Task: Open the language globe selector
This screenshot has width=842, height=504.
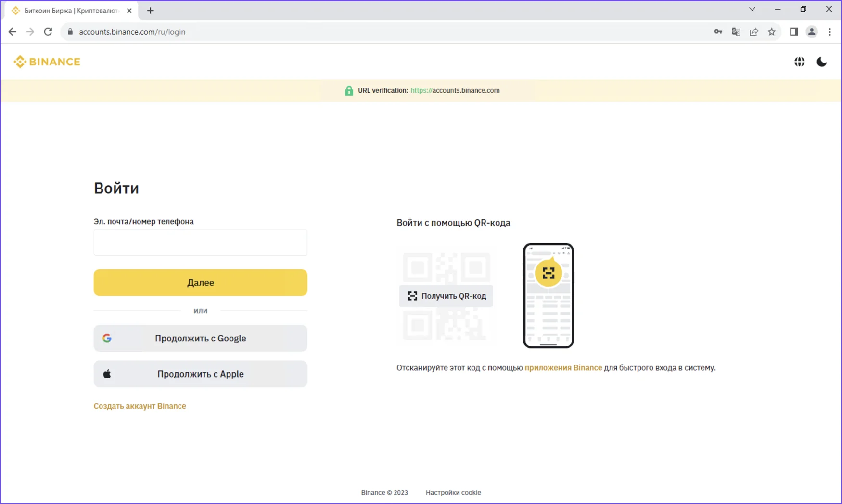Action: click(x=799, y=62)
